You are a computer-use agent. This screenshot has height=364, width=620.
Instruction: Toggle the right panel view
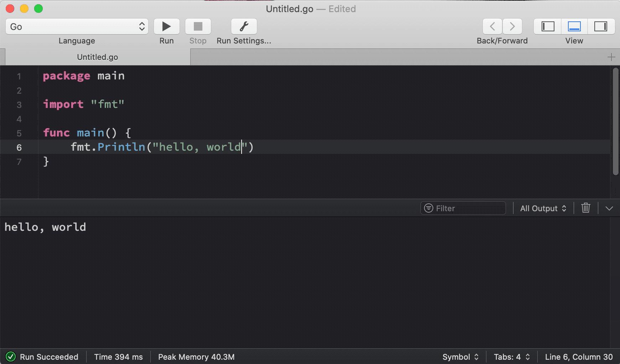pos(601,26)
